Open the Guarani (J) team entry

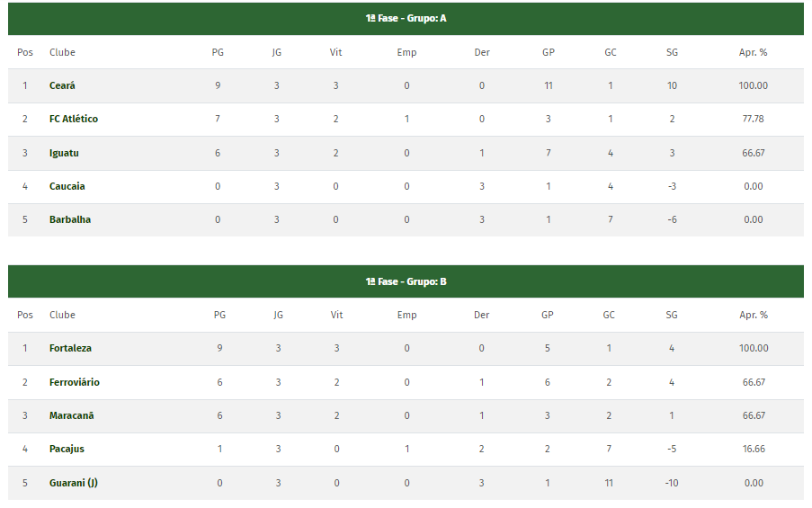point(74,483)
